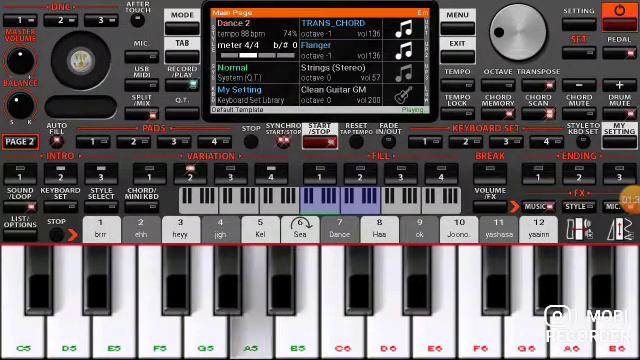This screenshot has height=360, width=640.
Task: Play the C5 piano key
Action: pos(24,302)
